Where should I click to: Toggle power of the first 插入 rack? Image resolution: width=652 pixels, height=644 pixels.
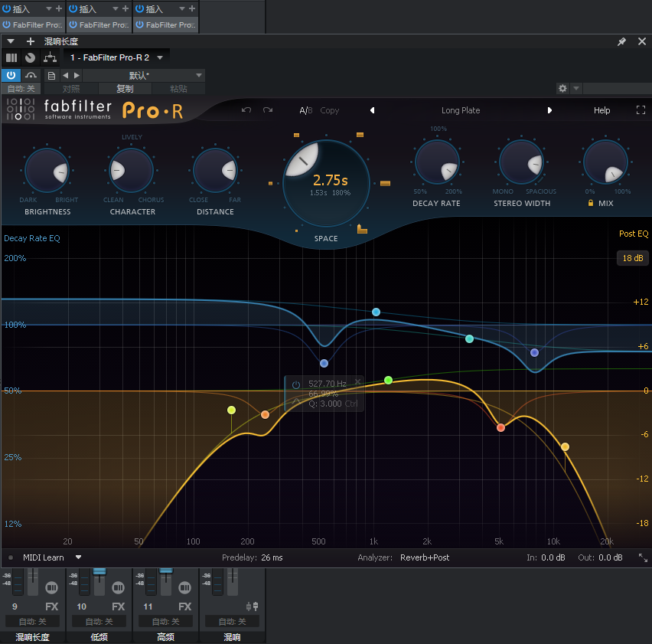[6, 8]
